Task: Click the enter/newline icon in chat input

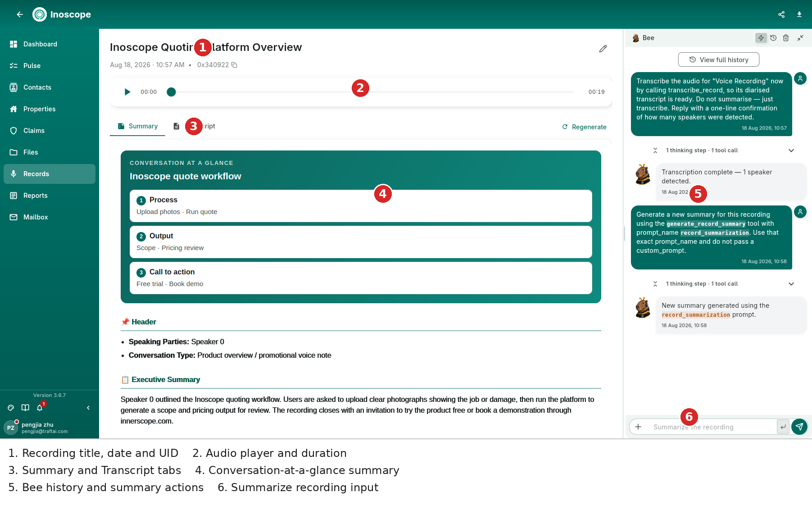Action: (783, 427)
